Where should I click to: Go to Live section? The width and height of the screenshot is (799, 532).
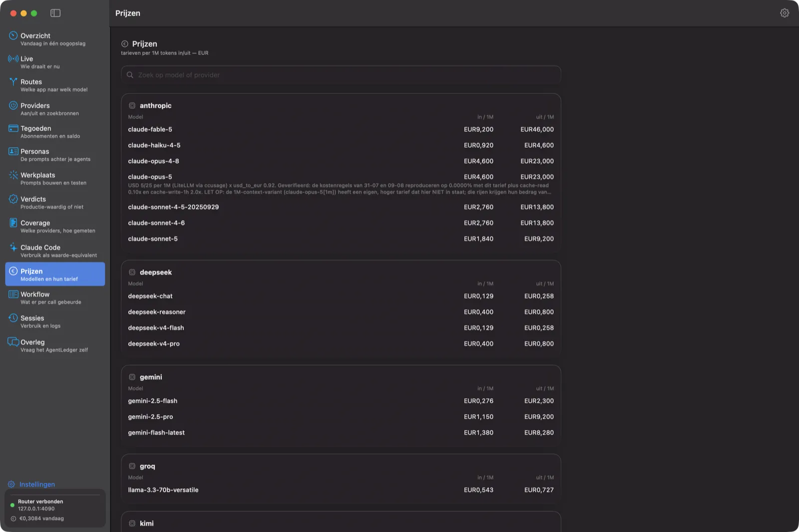(55, 62)
